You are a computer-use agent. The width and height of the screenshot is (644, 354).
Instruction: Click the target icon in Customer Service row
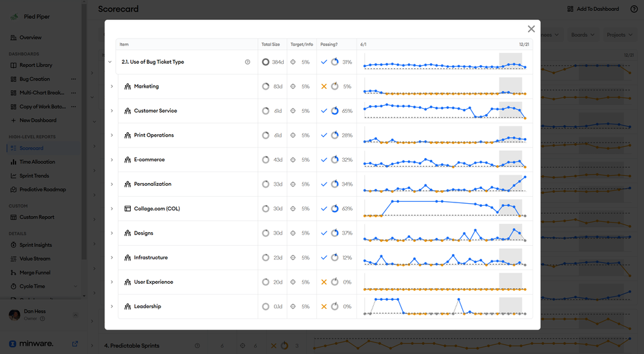tap(293, 111)
